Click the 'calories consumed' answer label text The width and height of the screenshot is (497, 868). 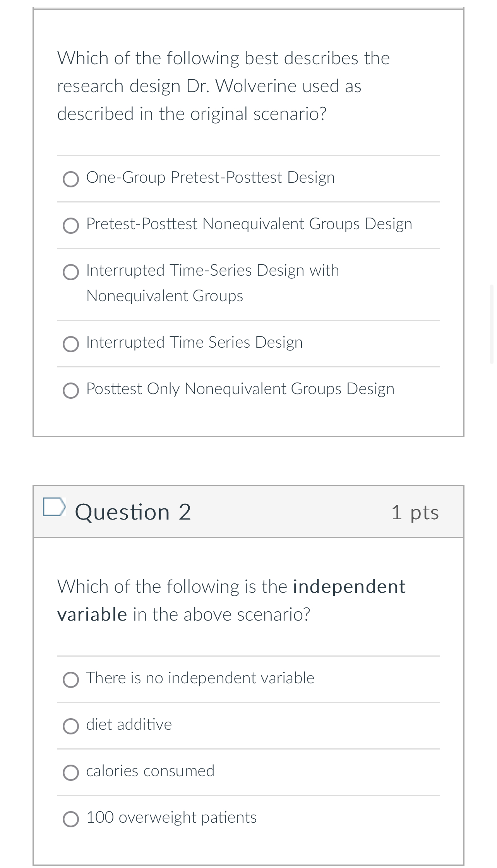[150, 771]
